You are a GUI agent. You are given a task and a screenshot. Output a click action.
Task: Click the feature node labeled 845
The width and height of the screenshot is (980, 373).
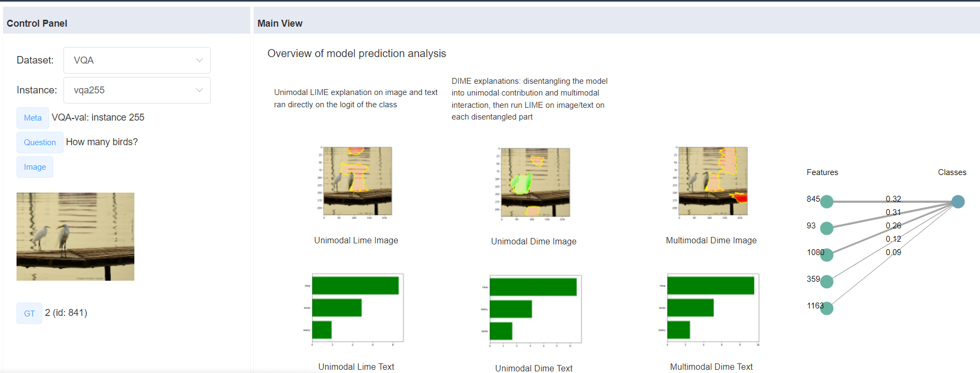pos(826,202)
